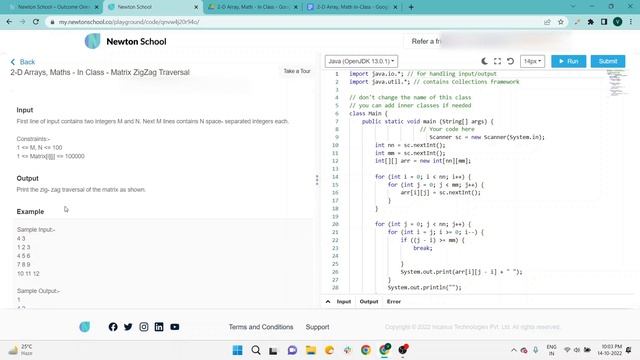The width and height of the screenshot is (640, 360).
Task: Open the tab search chevron in Chrome
Action: click(x=573, y=7)
